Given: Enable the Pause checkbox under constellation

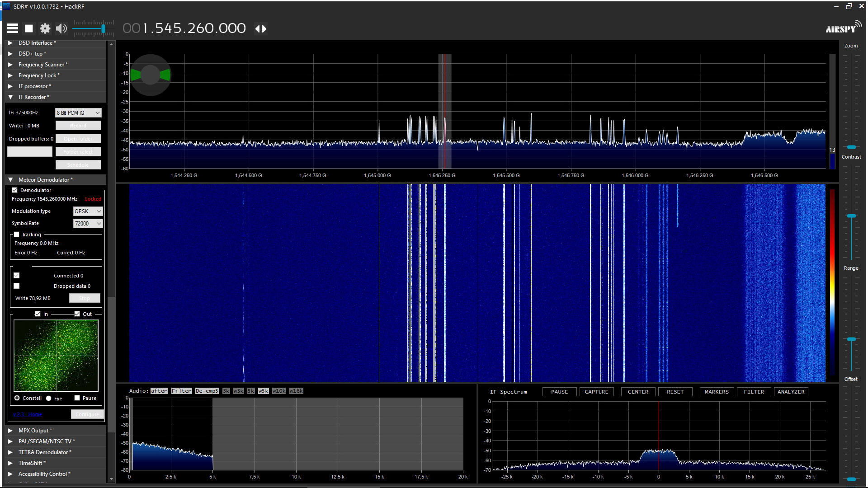Looking at the screenshot, I should (x=77, y=398).
